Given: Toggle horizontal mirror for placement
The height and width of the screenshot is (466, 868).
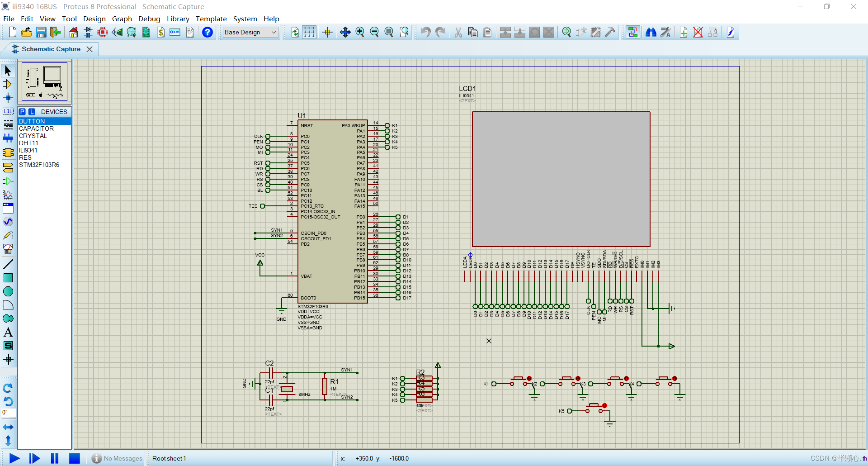Looking at the screenshot, I should [8, 427].
